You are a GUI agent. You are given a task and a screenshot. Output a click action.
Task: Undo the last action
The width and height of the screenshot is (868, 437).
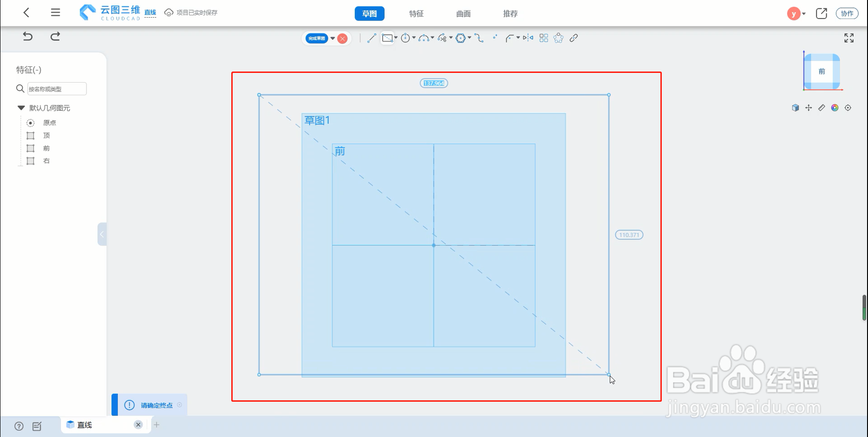28,36
